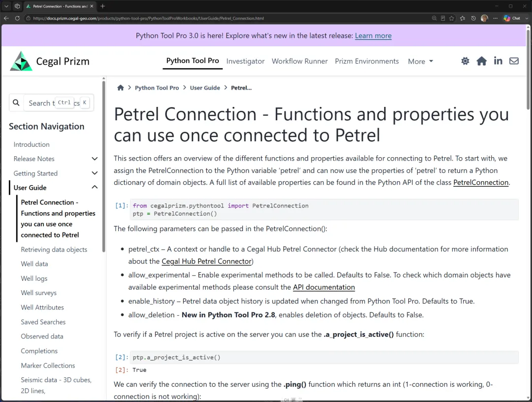This screenshot has height=402, width=532.
Task: Click the breadcrumb home icon
Action: pos(121,88)
